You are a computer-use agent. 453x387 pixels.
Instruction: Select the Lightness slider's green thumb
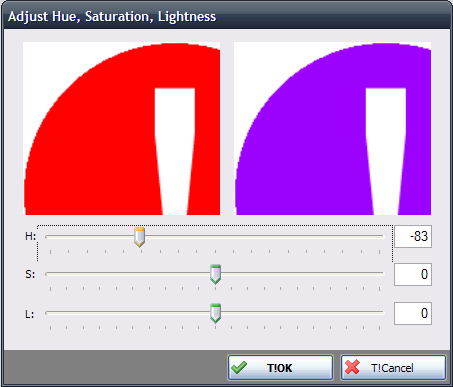click(x=216, y=313)
